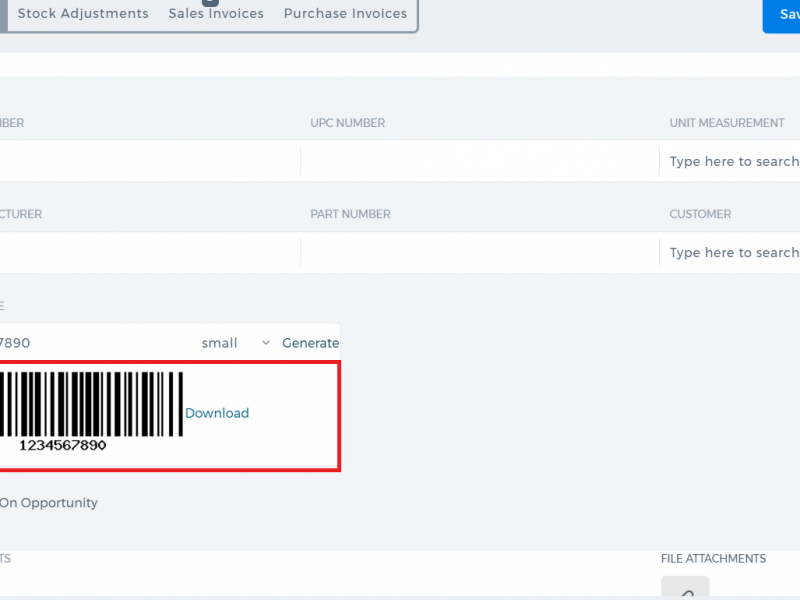Click the 1234567890 number under the barcode
The height and width of the screenshot is (600, 800).
tap(63, 445)
